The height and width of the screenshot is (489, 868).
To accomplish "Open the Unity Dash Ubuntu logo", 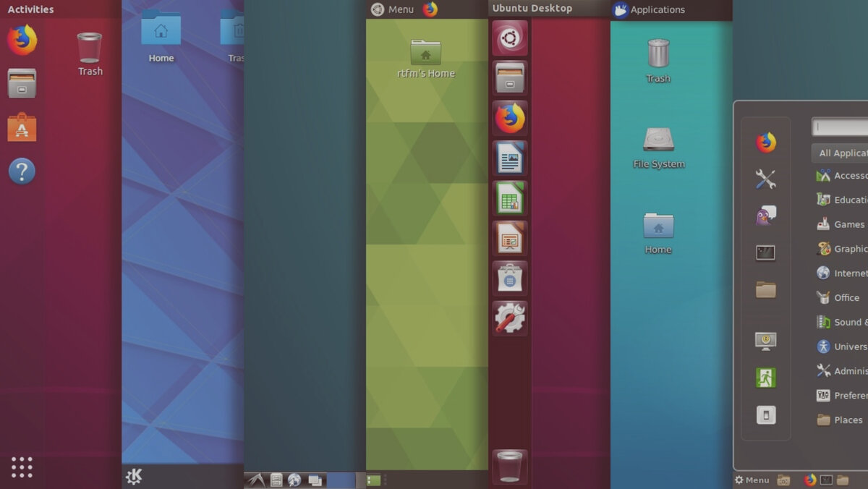I will 510,38.
